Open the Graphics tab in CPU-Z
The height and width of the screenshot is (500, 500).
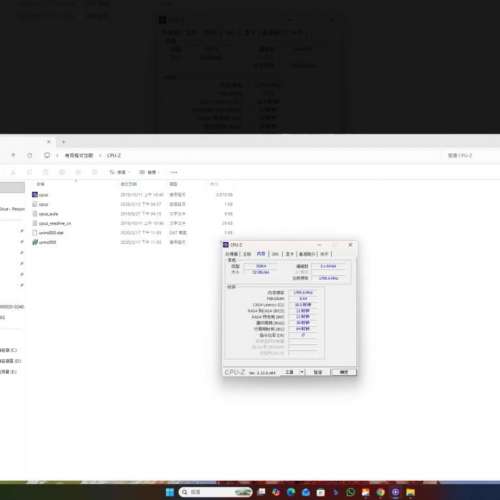[x=289, y=254]
